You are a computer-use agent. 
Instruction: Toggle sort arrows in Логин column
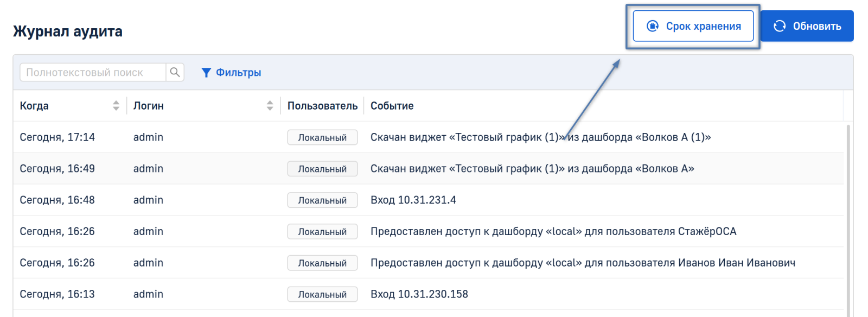click(270, 106)
